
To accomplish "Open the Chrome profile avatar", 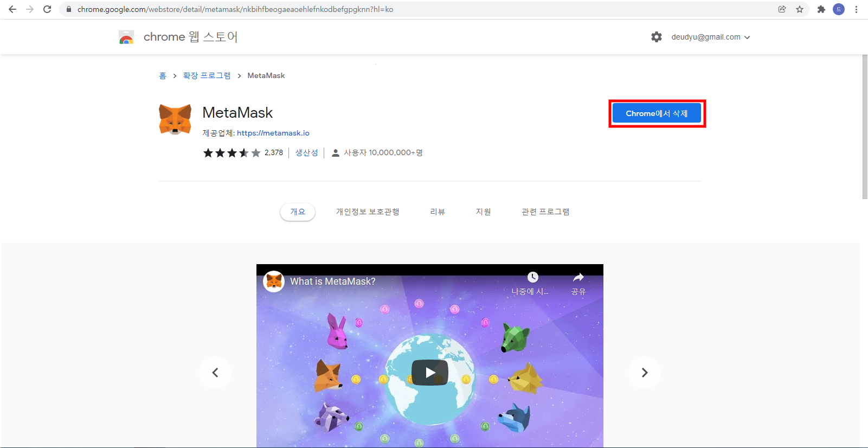I will pos(839,9).
